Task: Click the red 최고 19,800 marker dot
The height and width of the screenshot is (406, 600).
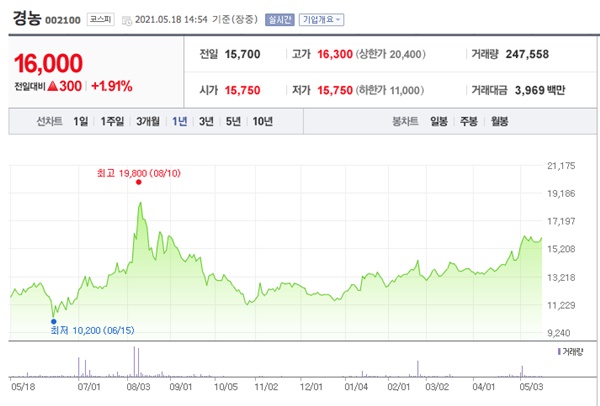Action: tap(139, 182)
